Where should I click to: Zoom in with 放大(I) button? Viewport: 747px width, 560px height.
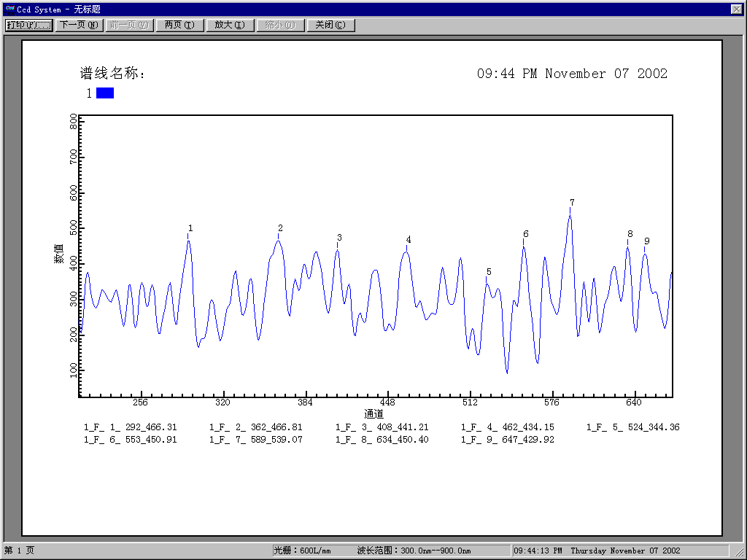point(230,26)
